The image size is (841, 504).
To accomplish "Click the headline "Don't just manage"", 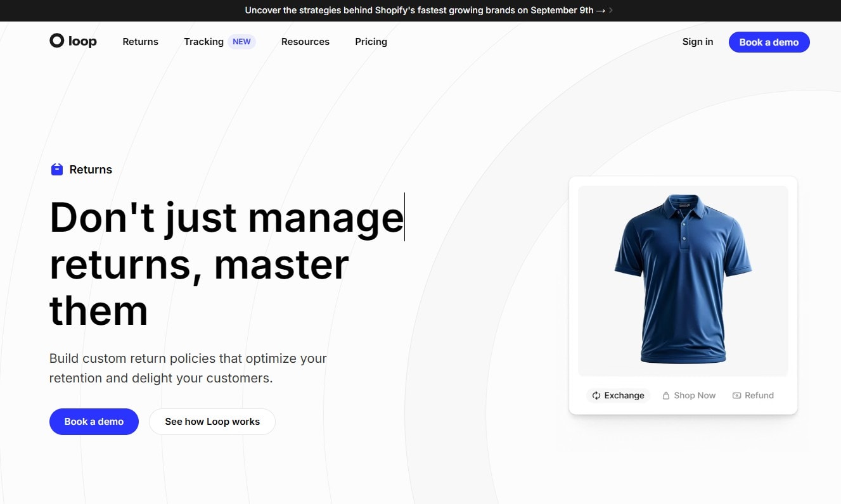I will tap(226, 217).
